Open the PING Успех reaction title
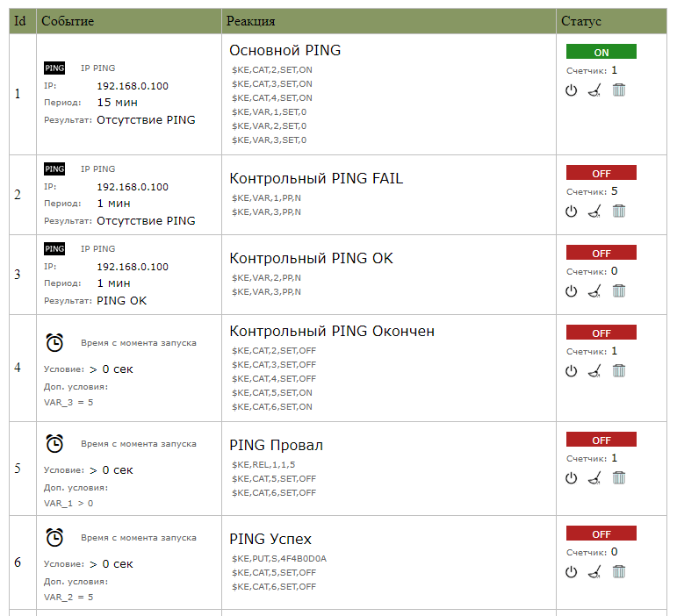Viewport: 677px width, 616px height. point(270,539)
